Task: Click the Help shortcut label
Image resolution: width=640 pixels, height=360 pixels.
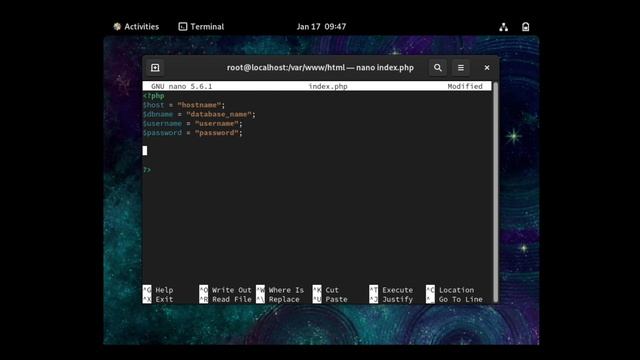Action: (164, 290)
